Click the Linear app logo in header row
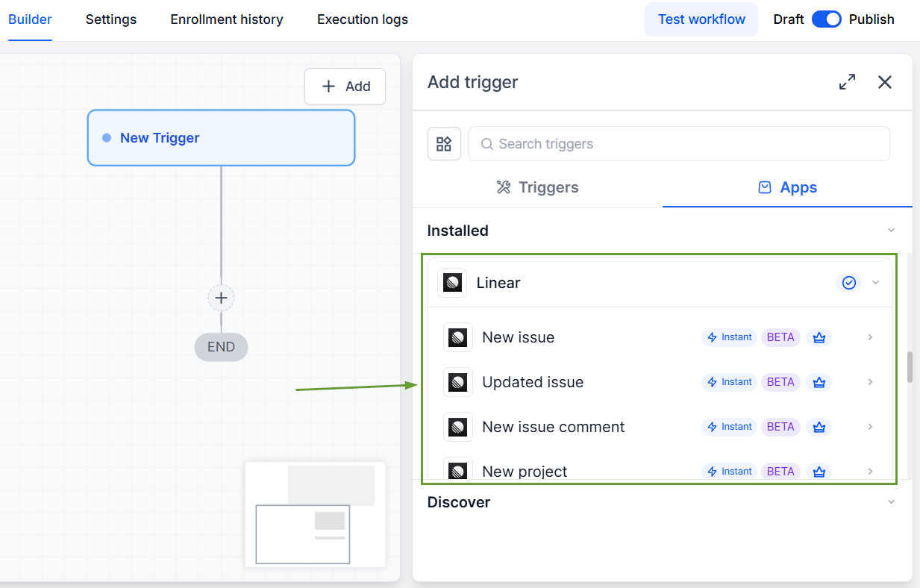Viewport: 920px width, 588px height. pos(452,283)
